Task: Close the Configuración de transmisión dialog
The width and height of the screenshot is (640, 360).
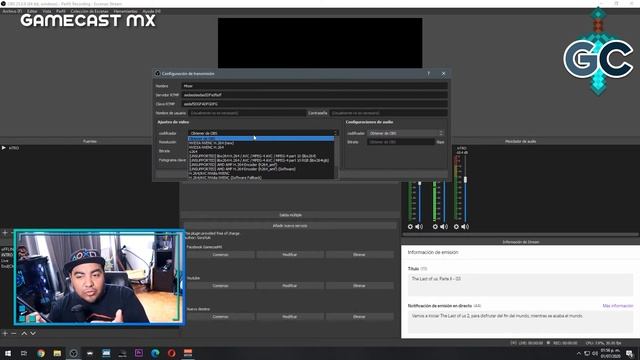Action: [443, 73]
